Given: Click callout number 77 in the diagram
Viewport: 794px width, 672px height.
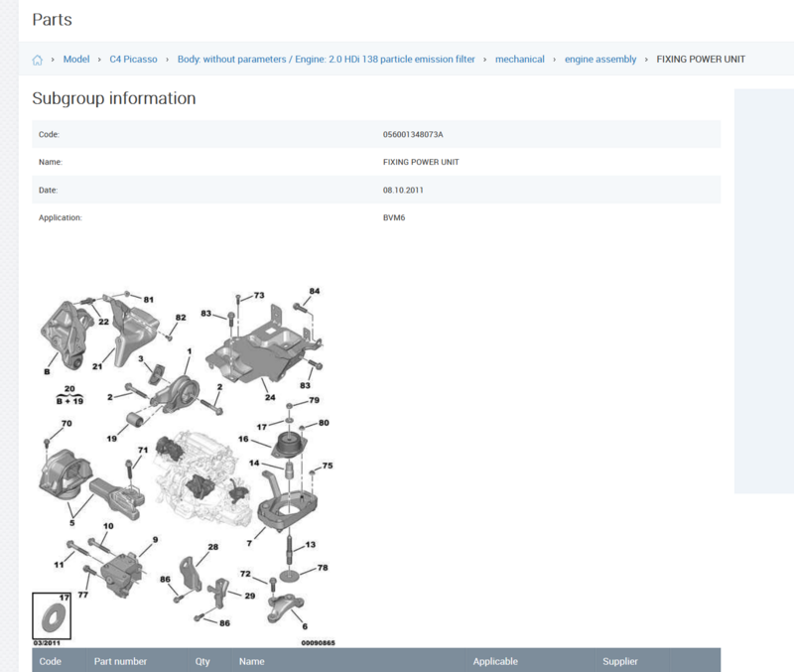Looking at the screenshot, I should (x=83, y=595).
